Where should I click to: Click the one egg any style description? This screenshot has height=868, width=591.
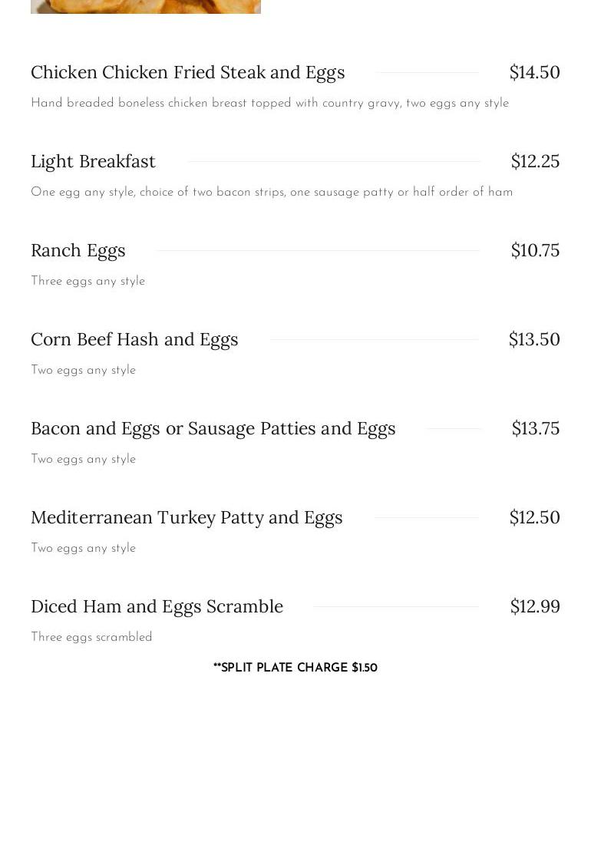tap(272, 192)
